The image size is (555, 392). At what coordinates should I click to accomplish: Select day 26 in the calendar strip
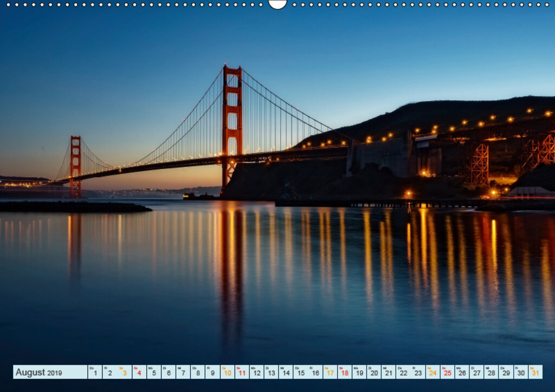click(x=462, y=372)
